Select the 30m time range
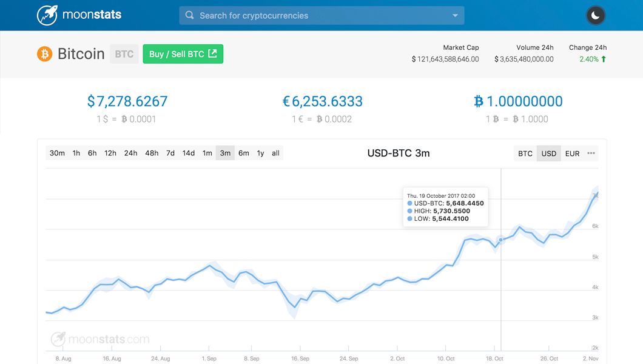The height and width of the screenshot is (364, 643). pos(57,153)
